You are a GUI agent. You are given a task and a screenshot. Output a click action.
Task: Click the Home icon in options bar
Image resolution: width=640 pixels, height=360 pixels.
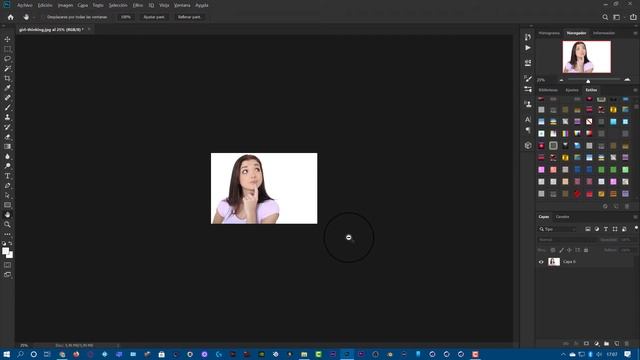point(11,17)
